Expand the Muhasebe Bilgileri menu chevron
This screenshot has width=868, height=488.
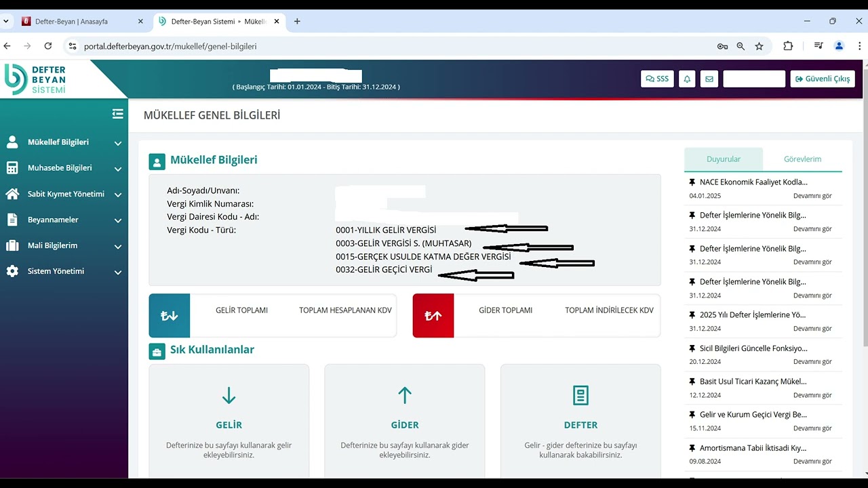[x=118, y=169]
